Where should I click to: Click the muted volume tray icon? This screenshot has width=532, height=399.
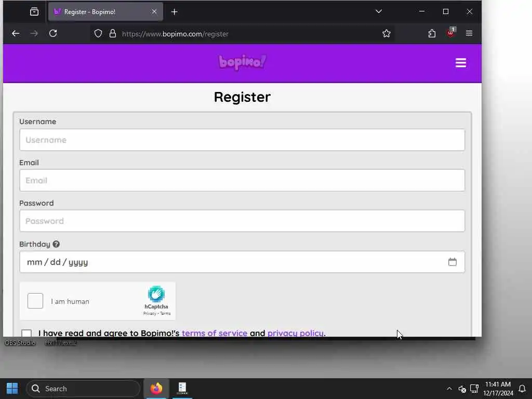(462, 389)
